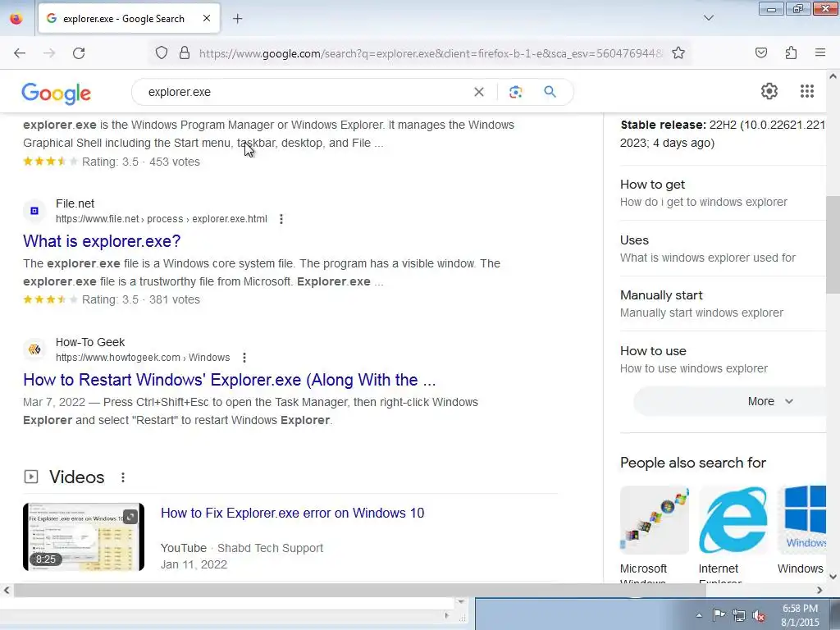Viewport: 840px width, 630px height.
Task: Expand the 'Uses' related question
Action: click(x=722, y=249)
